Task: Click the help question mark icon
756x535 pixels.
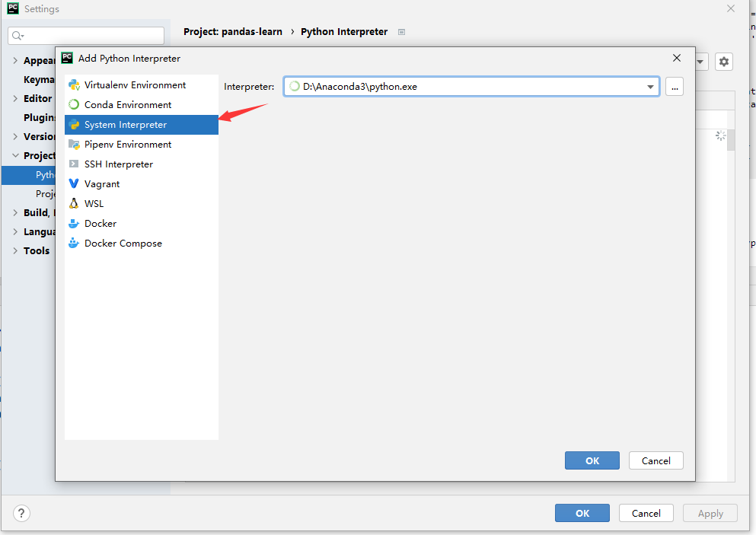Action: [21, 513]
